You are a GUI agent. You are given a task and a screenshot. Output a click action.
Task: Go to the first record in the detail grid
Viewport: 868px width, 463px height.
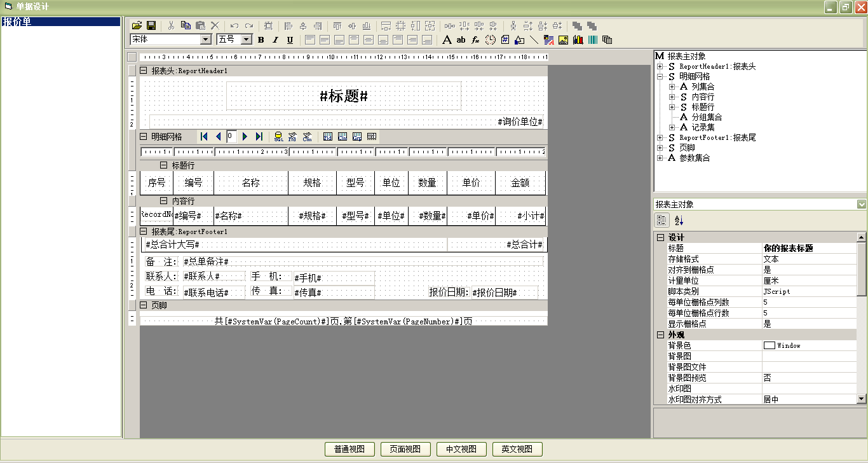point(204,137)
